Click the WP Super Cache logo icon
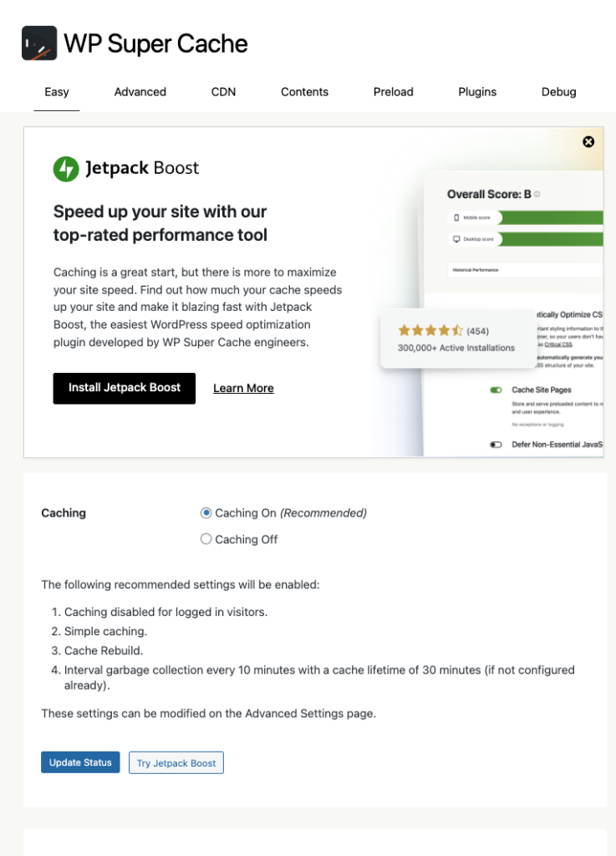Viewport: 616px width, 856px height. [39, 43]
